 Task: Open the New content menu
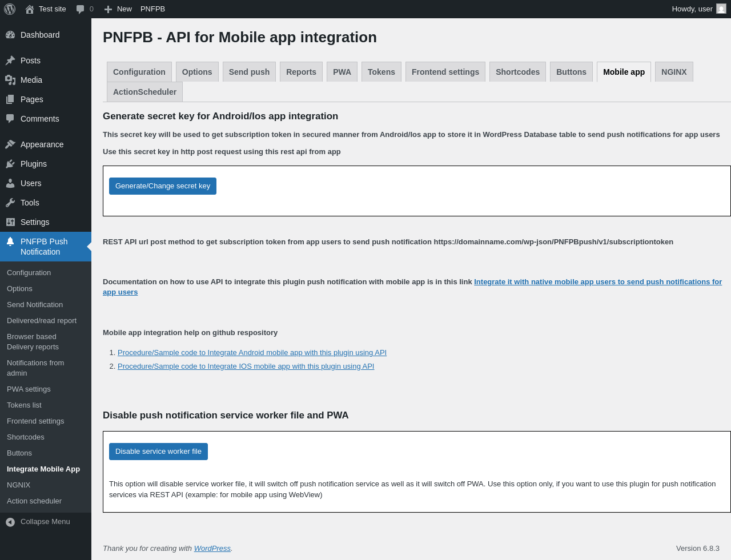118,9
